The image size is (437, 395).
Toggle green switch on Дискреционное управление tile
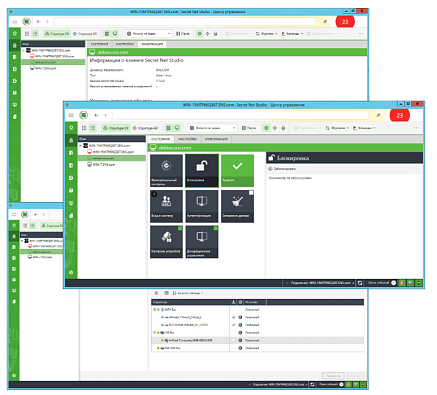pyautogui.click(x=216, y=228)
